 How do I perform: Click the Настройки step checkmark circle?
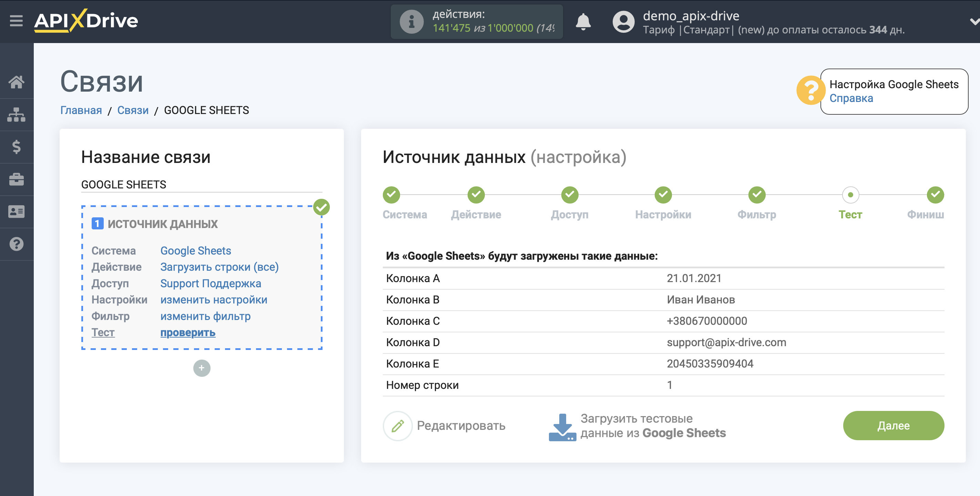pyautogui.click(x=663, y=195)
